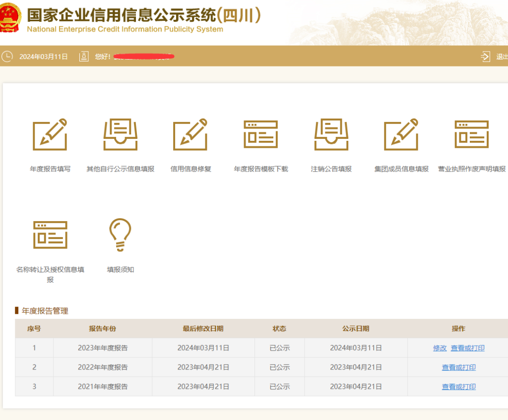Select the 2023年年度报告 table cell

click(x=103, y=348)
